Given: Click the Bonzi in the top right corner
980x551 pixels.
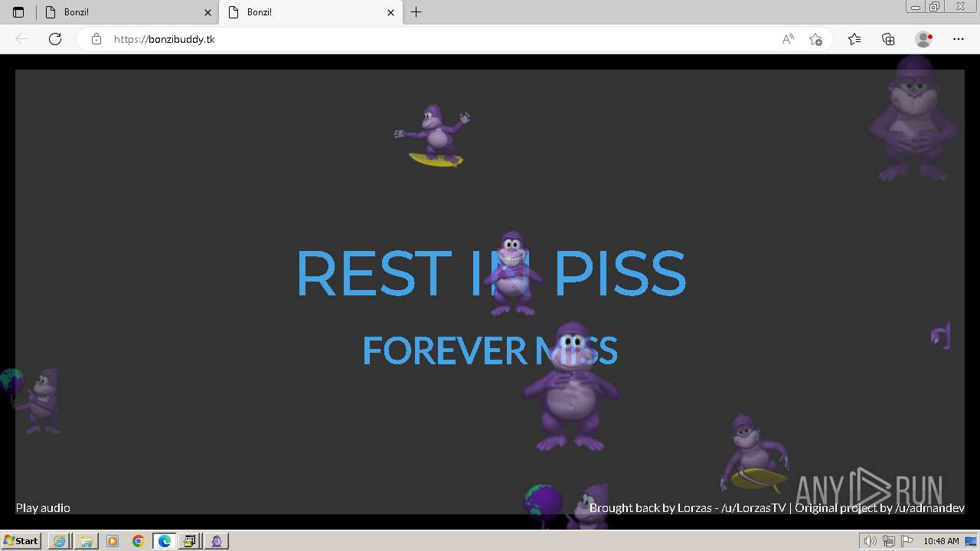Looking at the screenshot, I should [913, 119].
